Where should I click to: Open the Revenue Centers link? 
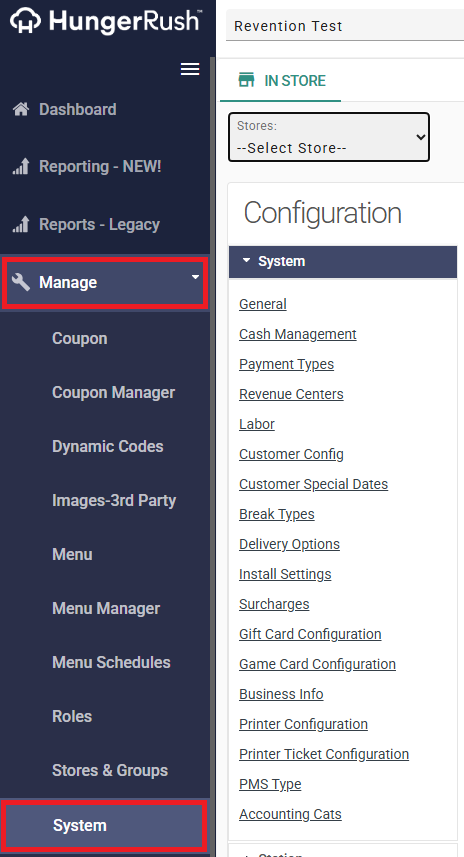[291, 394]
